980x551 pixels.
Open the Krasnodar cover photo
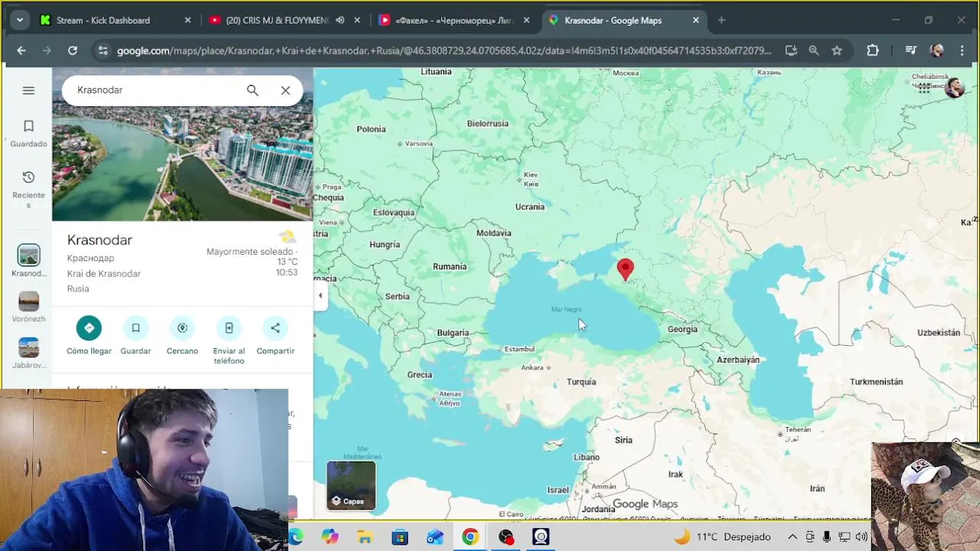(182, 163)
